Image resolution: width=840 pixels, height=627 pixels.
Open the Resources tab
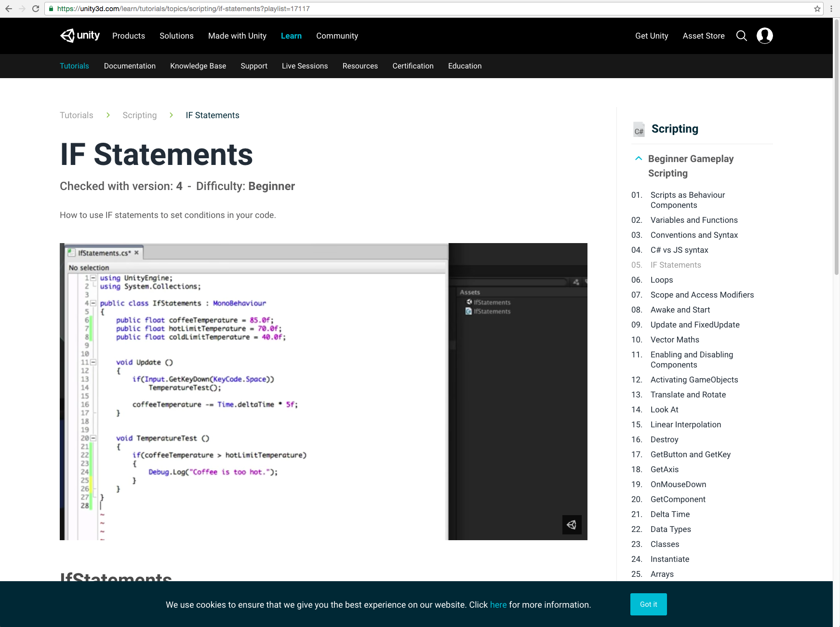click(x=360, y=66)
